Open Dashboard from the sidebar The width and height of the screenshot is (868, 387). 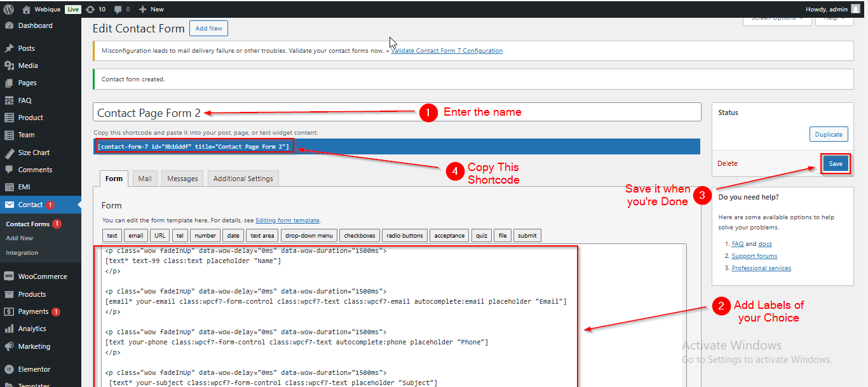[35, 26]
